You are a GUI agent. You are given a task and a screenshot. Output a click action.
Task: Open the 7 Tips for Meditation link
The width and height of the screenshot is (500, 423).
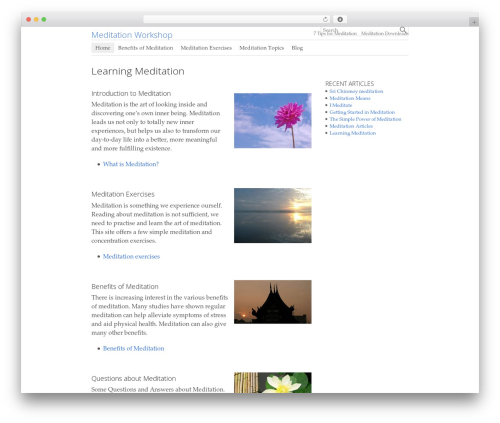[335, 33]
